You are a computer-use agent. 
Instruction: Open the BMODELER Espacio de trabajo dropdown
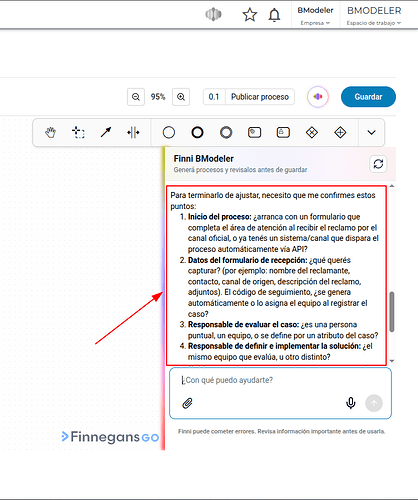pyautogui.click(x=374, y=16)
